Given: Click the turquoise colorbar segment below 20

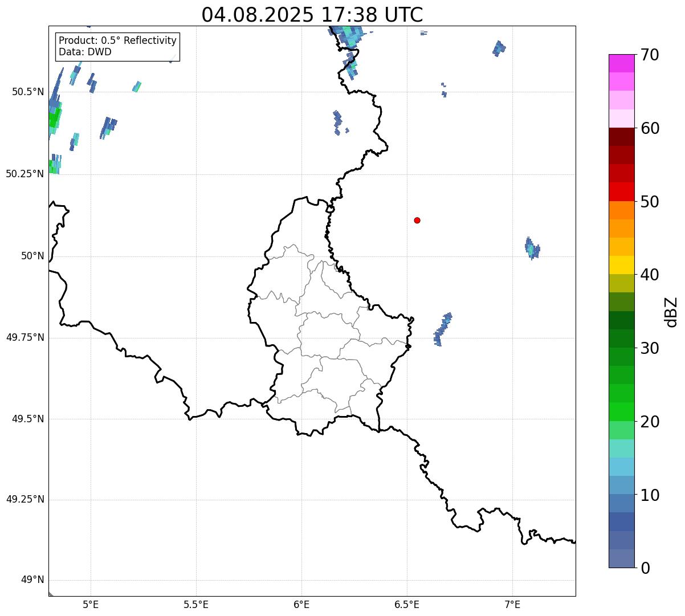Looking at the screenshot, I should pos(621,448).
